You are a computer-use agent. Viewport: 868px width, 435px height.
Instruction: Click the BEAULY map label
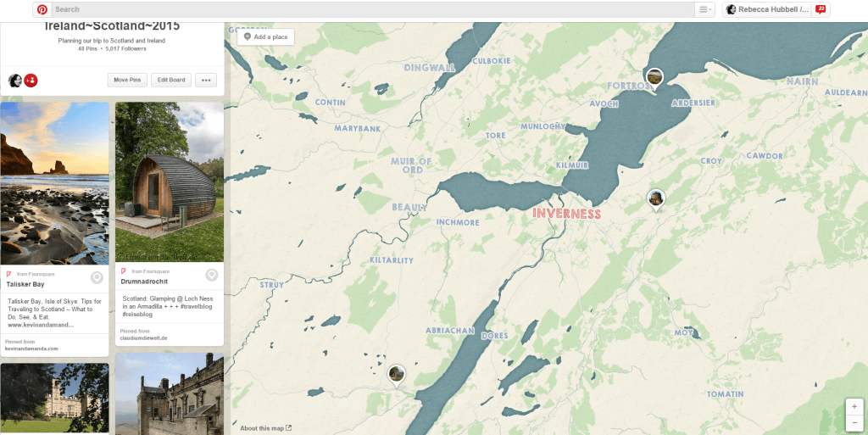tap(409, 208)
